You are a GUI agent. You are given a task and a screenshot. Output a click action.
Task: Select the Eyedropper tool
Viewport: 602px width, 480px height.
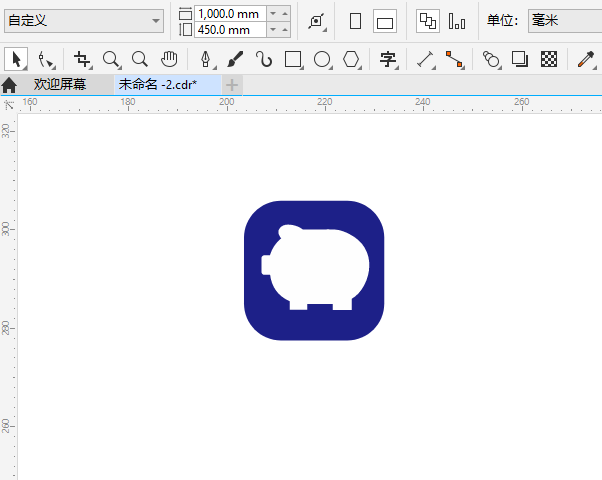coord(586,60)
